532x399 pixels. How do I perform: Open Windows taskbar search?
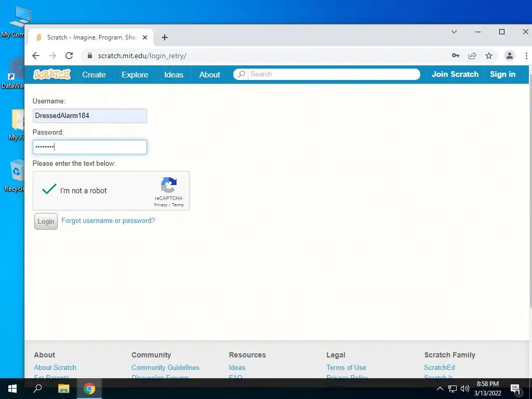(37, 389)
